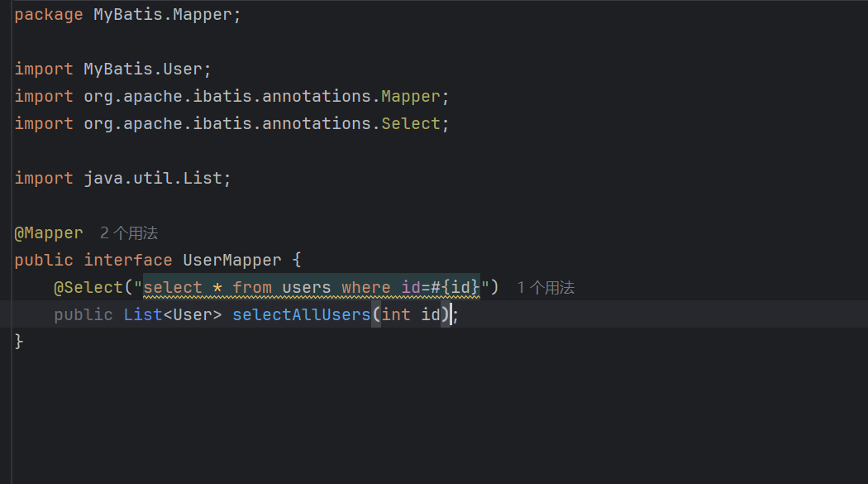Click the @Mapper annotation
Viewport: 868px width, 484px height.
(49, 233)
